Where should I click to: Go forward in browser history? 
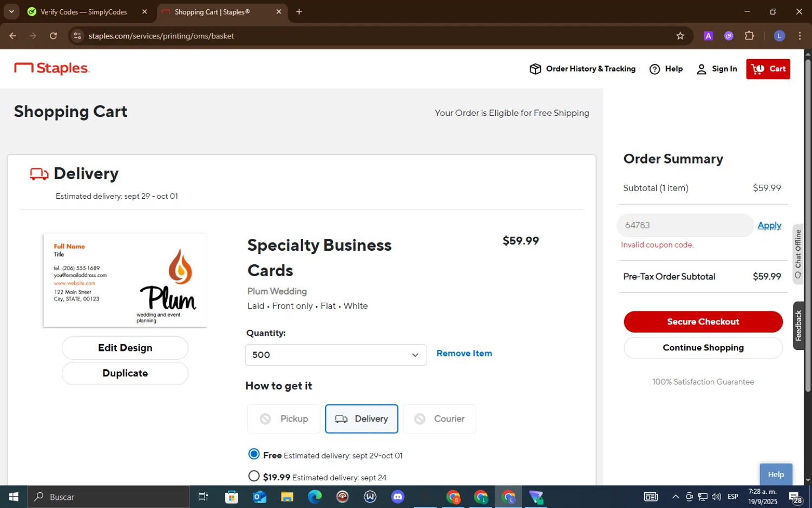(33, 36)
